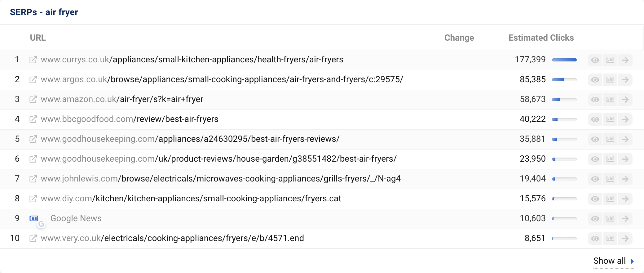Show chart for Google News row
Viewport: 644px width, 273px height.
click(x=610, y=219)
